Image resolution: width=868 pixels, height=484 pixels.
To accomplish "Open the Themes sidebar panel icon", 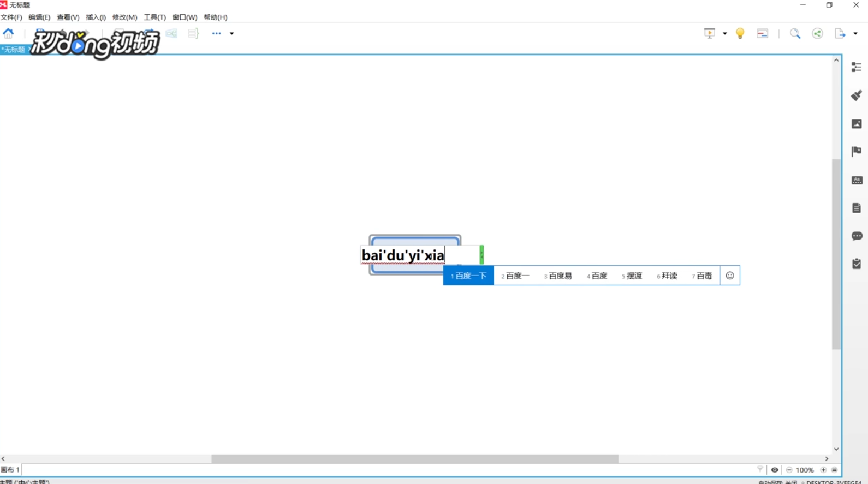I will coord(857,180).
